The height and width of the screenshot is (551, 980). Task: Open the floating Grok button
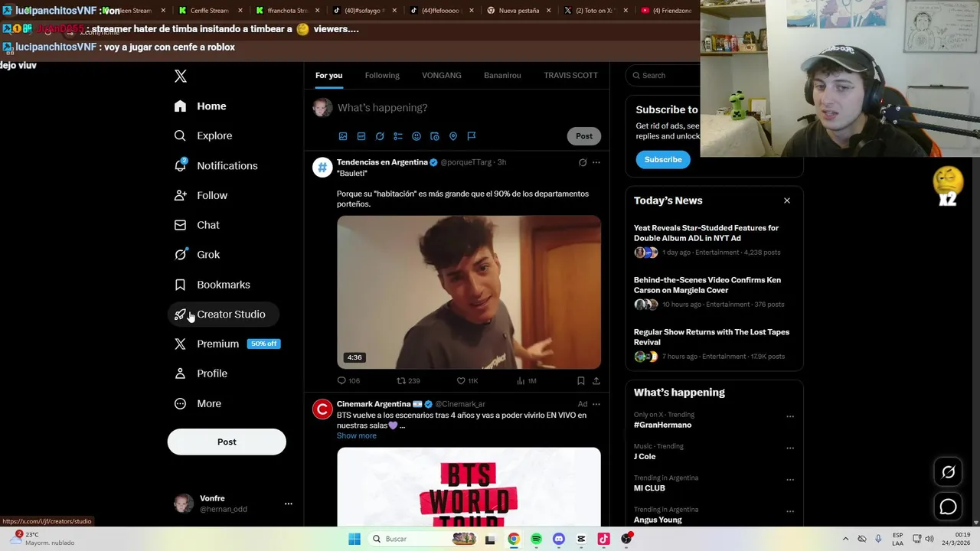tap(948, 472)
